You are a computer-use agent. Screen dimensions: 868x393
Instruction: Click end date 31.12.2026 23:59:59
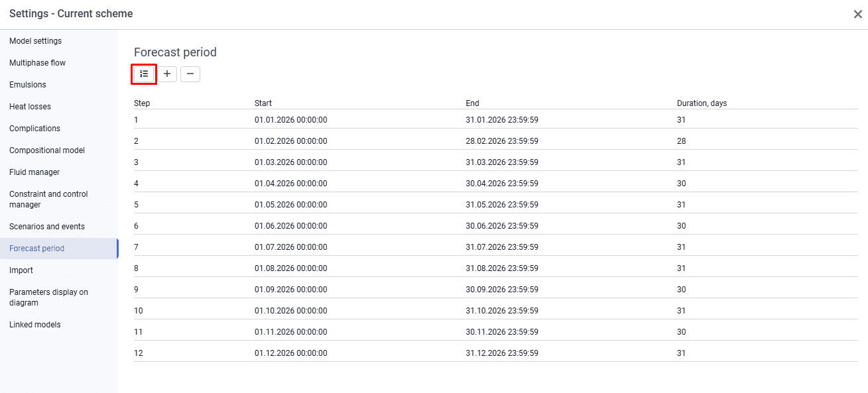pyautogui.click(x=502, y=353)
